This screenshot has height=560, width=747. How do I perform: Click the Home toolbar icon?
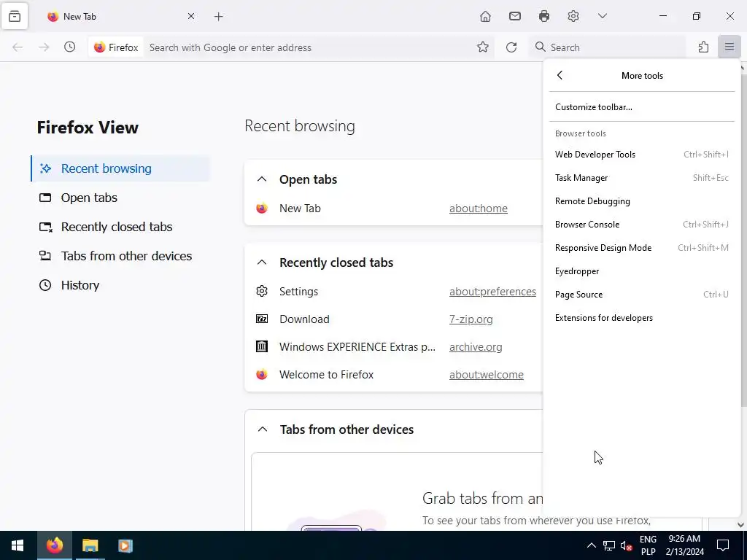coord(485,17)
